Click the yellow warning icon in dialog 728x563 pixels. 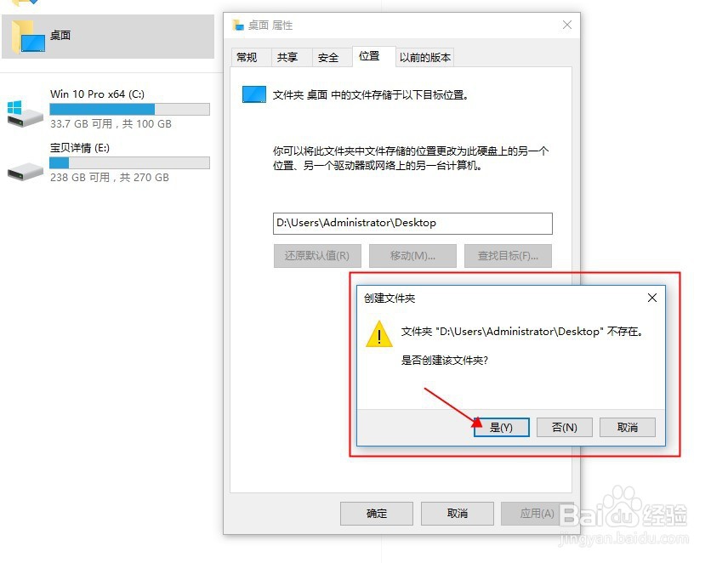coord(379,333)
